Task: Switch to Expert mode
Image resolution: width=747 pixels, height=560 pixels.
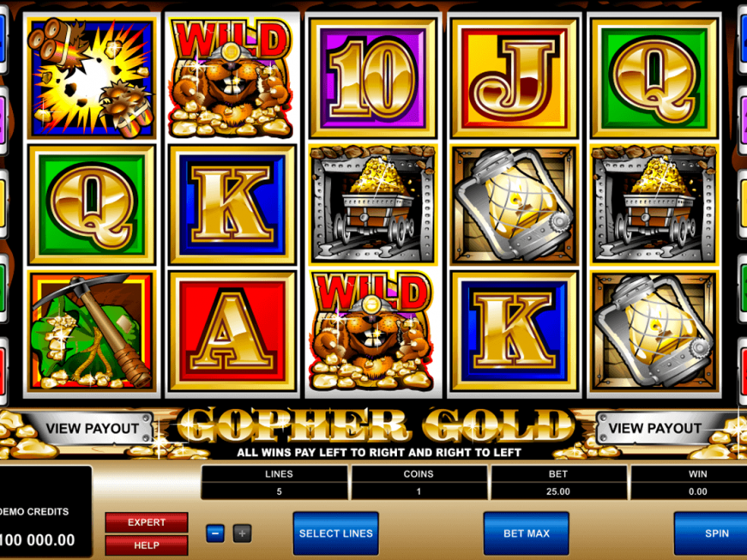Action: 147,522
